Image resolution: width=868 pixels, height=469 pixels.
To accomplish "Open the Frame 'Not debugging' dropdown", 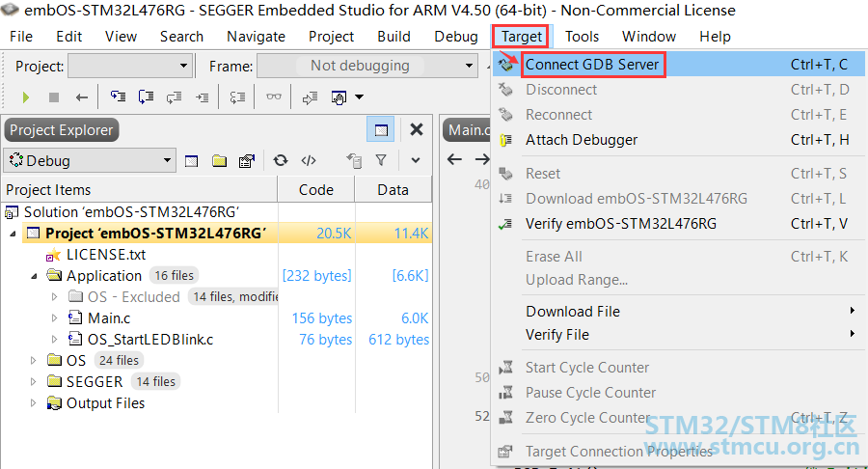I will click(367, 66).
